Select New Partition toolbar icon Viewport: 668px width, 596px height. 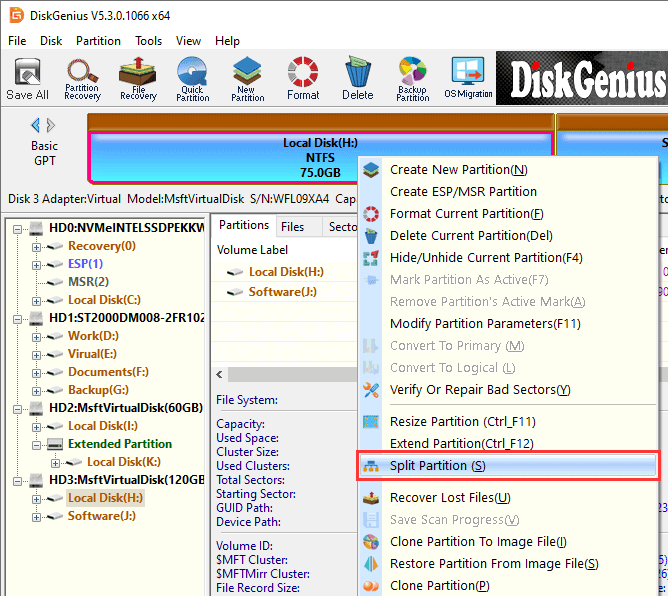tap(247, 78)
